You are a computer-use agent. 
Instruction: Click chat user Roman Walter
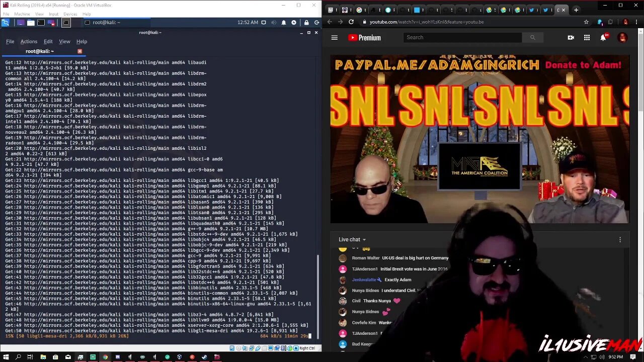pos(366,258)
